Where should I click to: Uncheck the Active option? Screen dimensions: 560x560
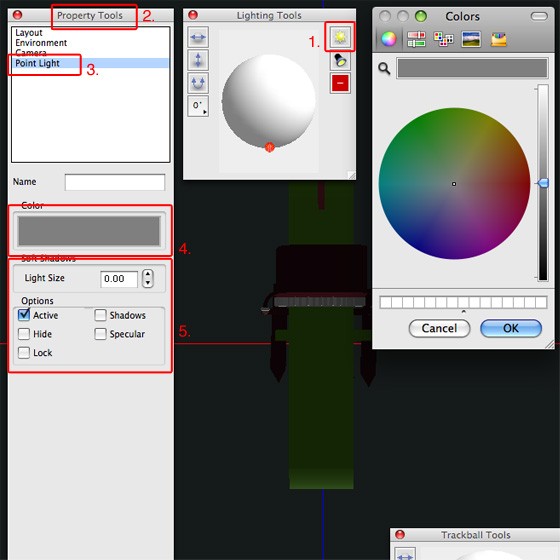pyautogui.click(x=24, y=315)
